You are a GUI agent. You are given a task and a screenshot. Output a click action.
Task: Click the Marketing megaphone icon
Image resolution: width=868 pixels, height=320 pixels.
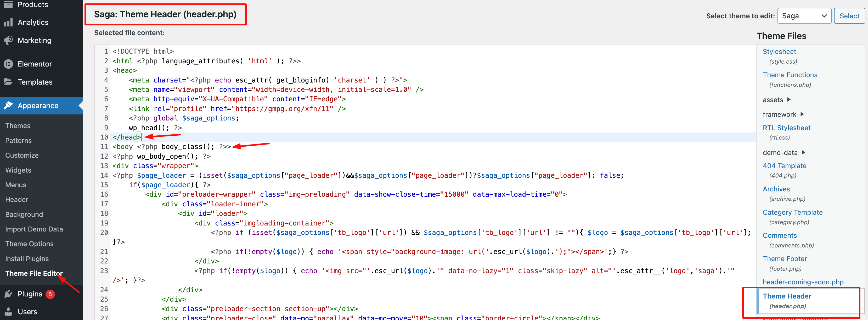[8, 41]
